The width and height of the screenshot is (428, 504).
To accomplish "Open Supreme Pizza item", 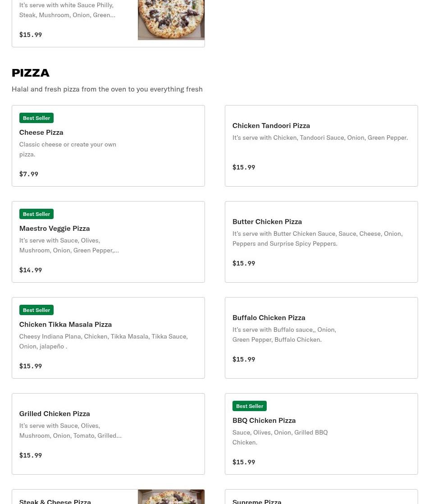I will click(x=321, y=497).
